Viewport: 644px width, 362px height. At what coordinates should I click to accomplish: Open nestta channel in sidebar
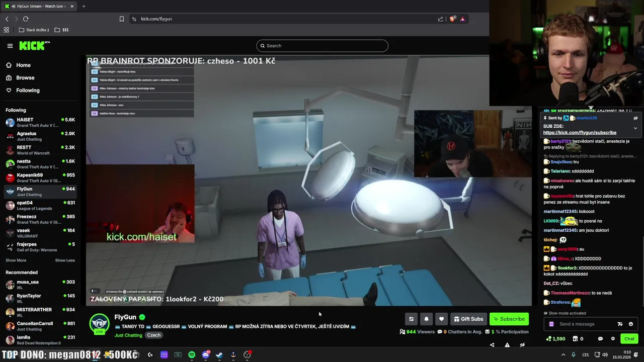pos(40,164)
